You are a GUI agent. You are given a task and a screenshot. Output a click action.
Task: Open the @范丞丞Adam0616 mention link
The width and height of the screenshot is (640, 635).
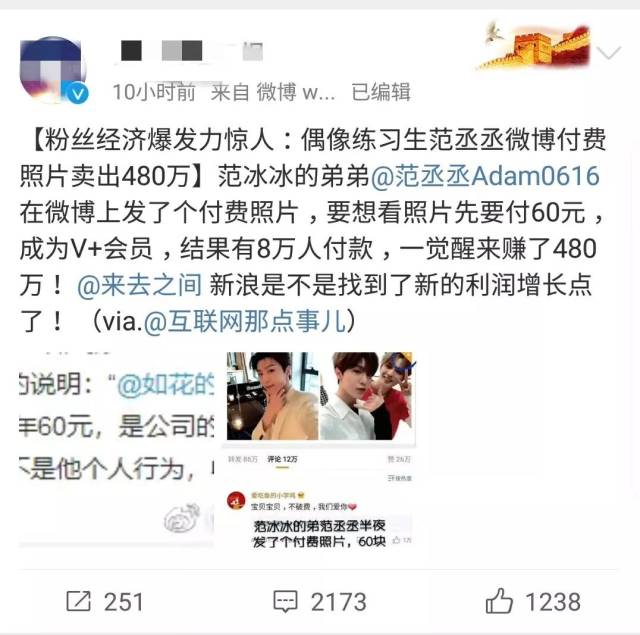coord(485,176)
